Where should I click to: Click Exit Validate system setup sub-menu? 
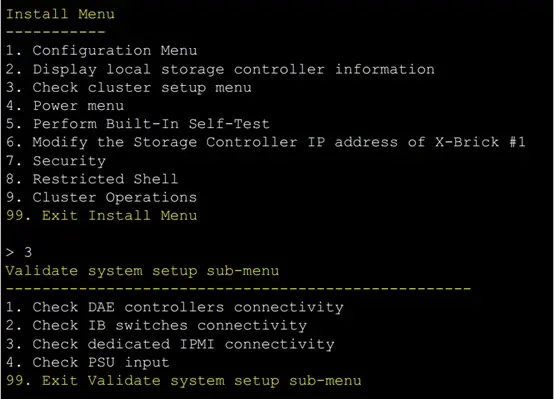[184, 381]
